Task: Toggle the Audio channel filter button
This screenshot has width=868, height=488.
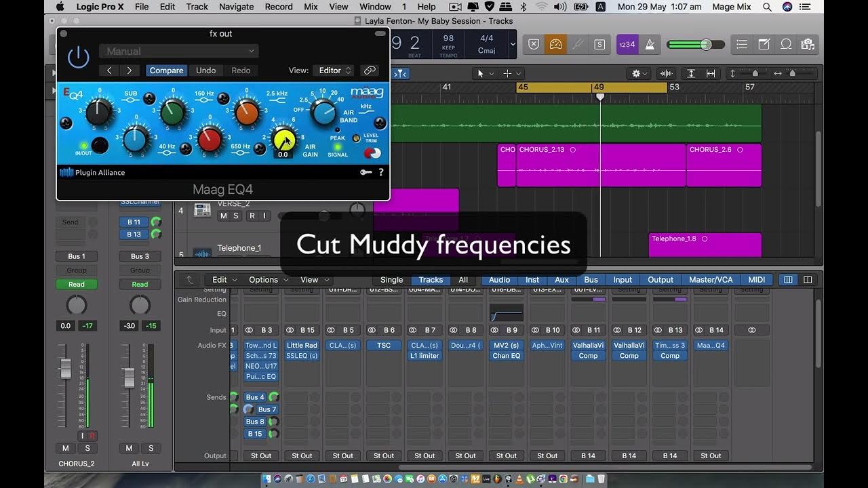Action: [500, 279]
